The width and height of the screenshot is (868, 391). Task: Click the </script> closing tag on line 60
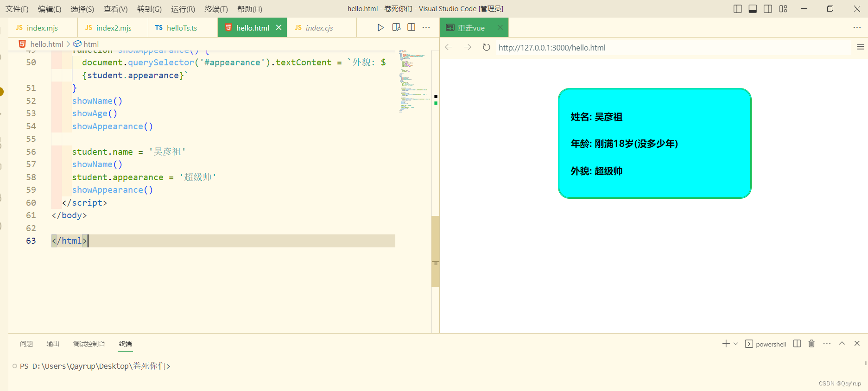(84, 202)
